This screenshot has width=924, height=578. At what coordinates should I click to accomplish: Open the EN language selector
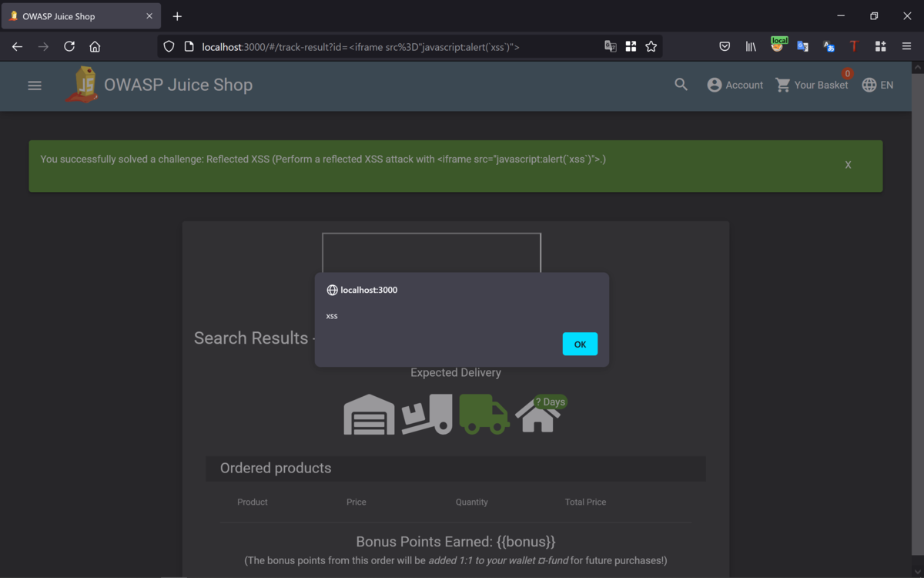878,85
